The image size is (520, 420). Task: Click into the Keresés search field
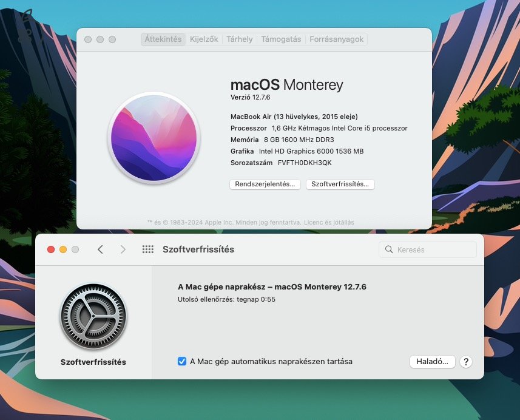coord(425,249)
